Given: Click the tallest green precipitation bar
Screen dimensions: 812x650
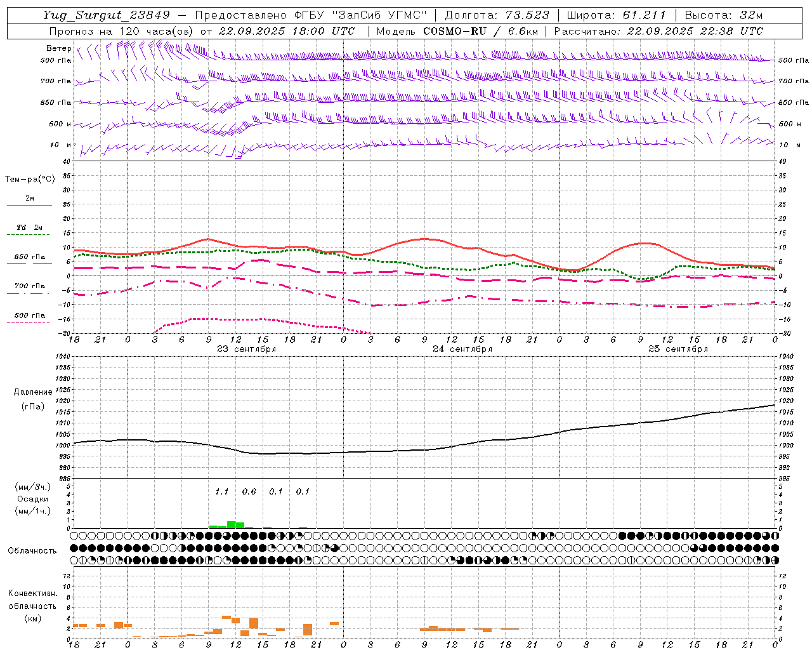Looking at the screenshot, I should [232, 524].
